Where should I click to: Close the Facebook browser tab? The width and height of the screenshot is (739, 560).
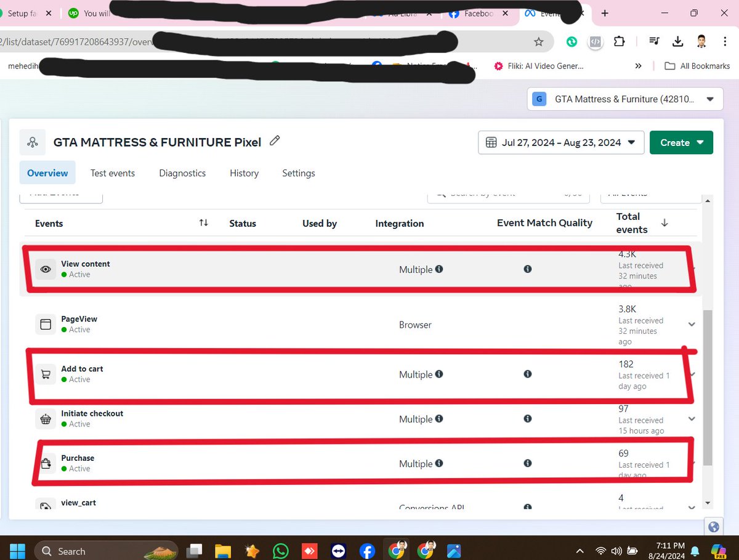pyautogui.click(x=505, y=13)
